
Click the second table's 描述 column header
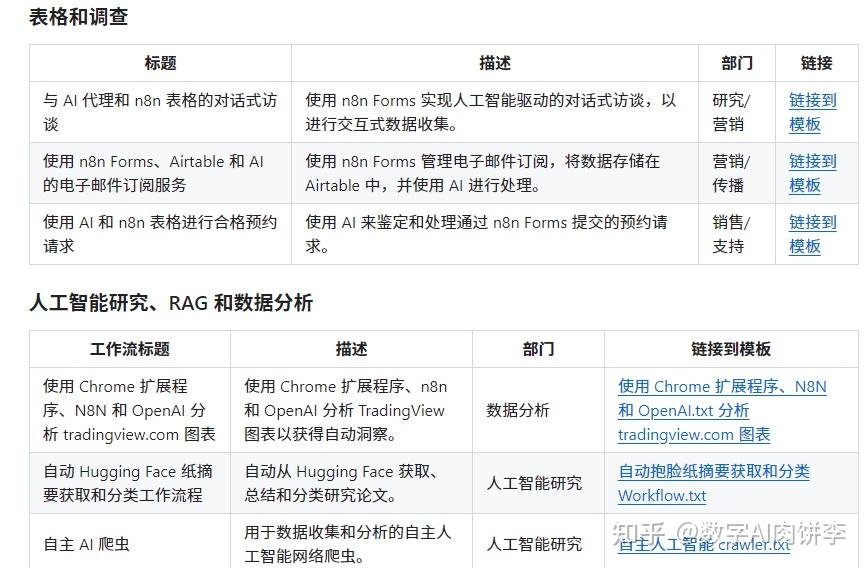click(x=352, y=349)
